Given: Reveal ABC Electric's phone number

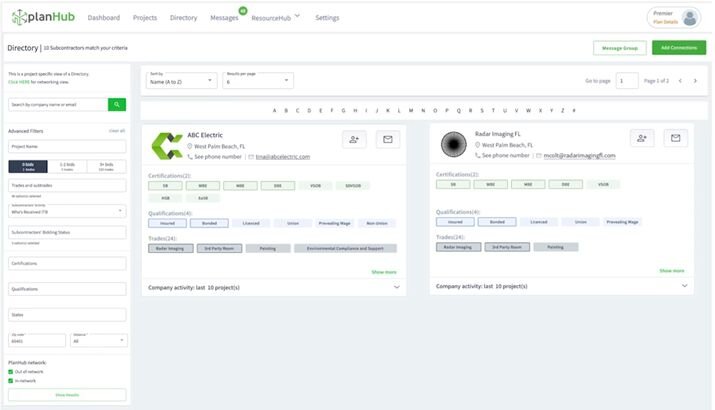Looking at the screenshot, I should tap(218, 156).
